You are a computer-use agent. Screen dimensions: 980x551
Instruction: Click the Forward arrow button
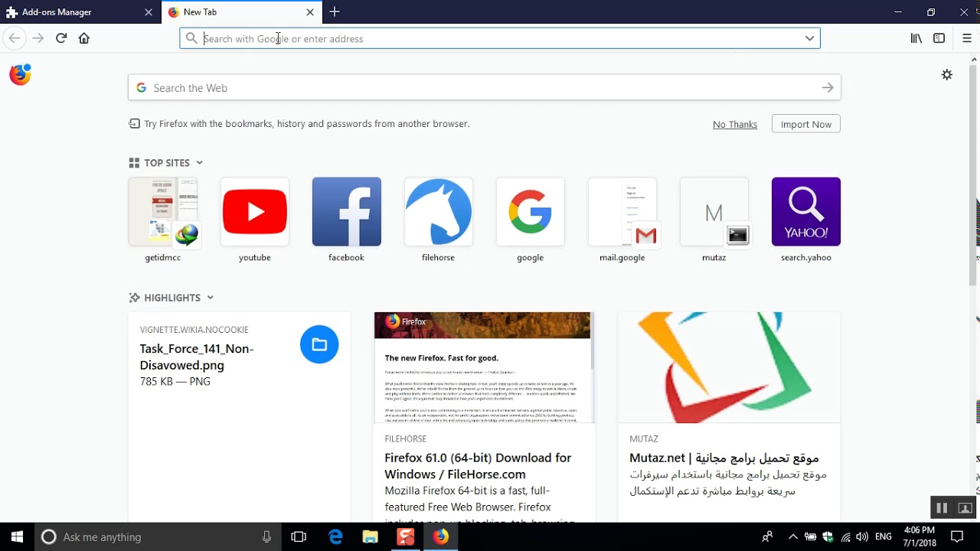[38, 38]
